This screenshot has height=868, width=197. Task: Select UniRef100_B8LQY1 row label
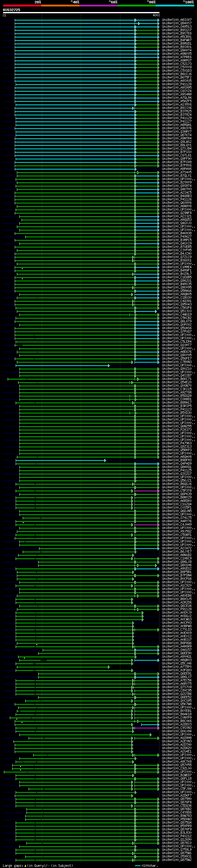pyautogui.click(x=177, y=145)
